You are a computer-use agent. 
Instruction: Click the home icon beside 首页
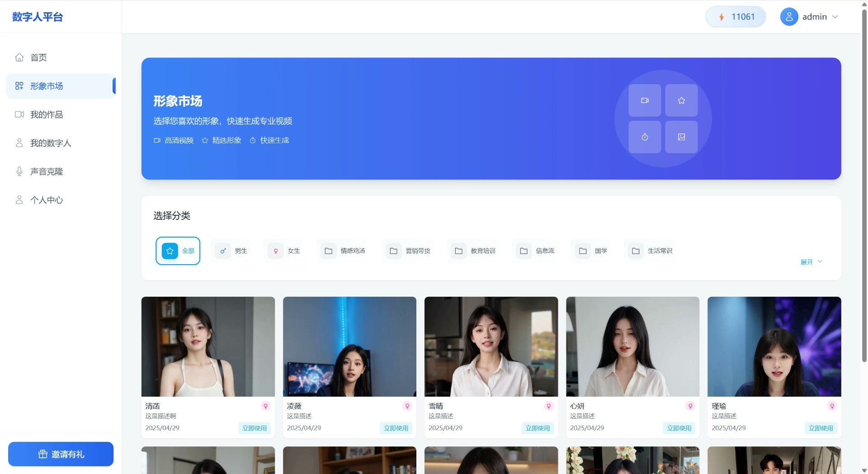pyautogui.click(x=19, y=57)
